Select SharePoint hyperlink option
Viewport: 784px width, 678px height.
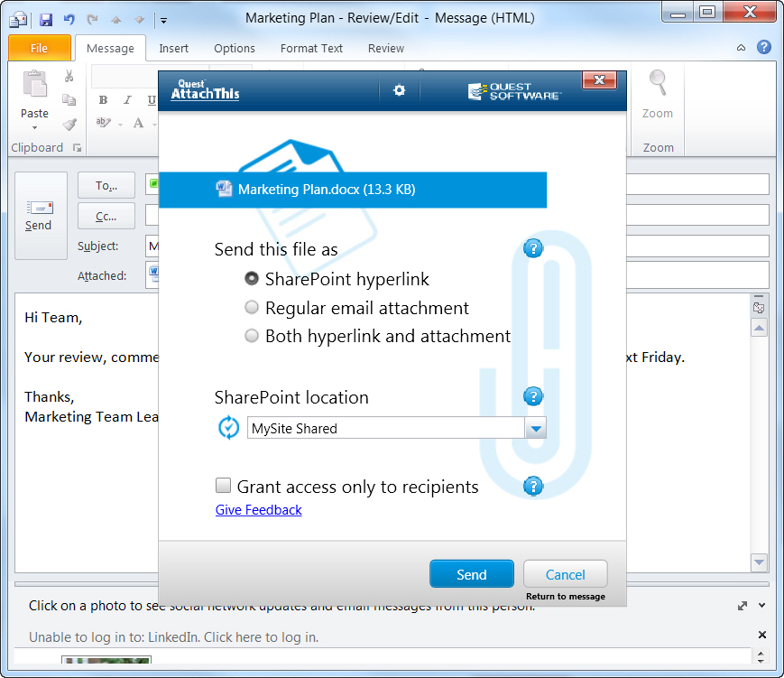point(252,278)
